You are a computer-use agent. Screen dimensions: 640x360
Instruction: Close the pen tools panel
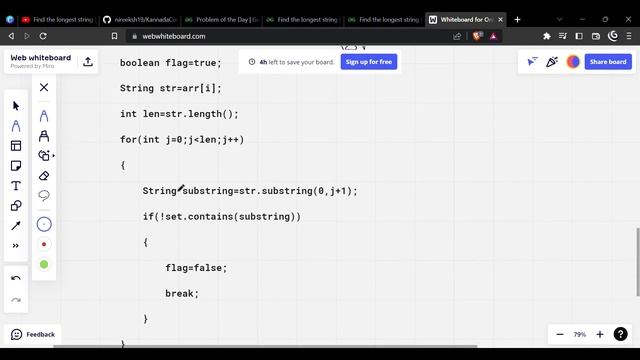[x=44, y=87]
